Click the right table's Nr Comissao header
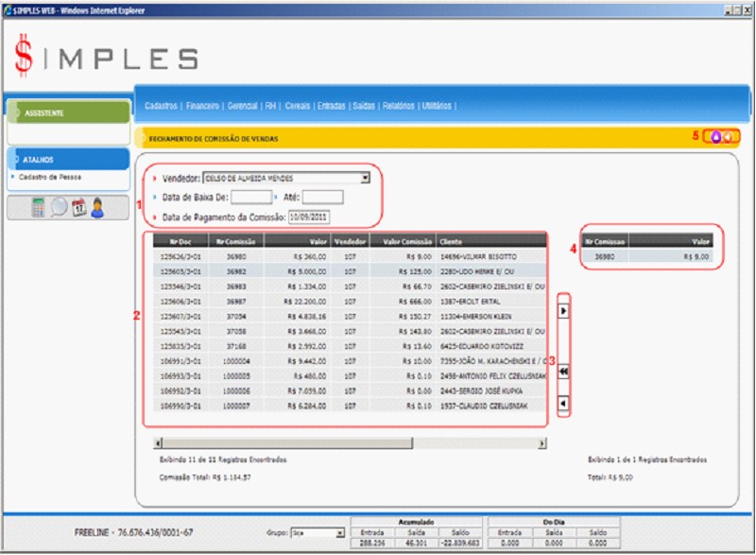The height and width of the screenshot is (555, 756). pyautogui.click(x=605, y=242)
